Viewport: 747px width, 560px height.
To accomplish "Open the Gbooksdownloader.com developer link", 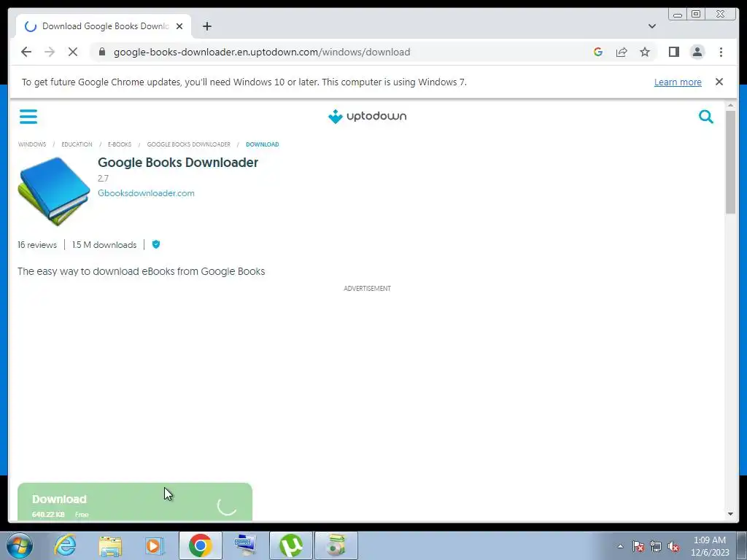I will coord(146,192).
